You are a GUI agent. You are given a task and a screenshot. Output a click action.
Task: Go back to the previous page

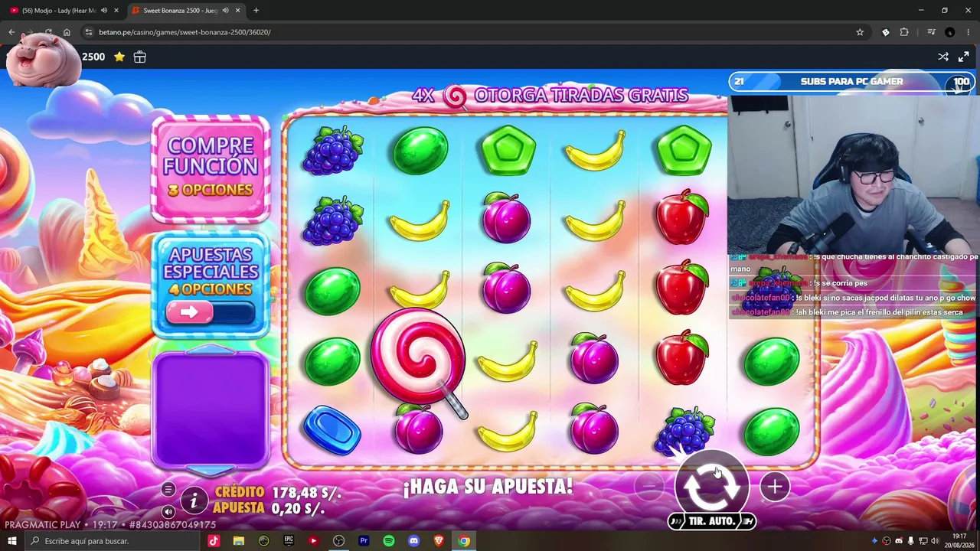[11, 32]
